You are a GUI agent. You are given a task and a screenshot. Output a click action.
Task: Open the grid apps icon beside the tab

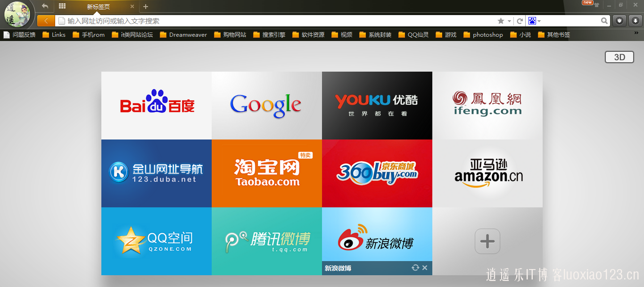click(62, 6)
